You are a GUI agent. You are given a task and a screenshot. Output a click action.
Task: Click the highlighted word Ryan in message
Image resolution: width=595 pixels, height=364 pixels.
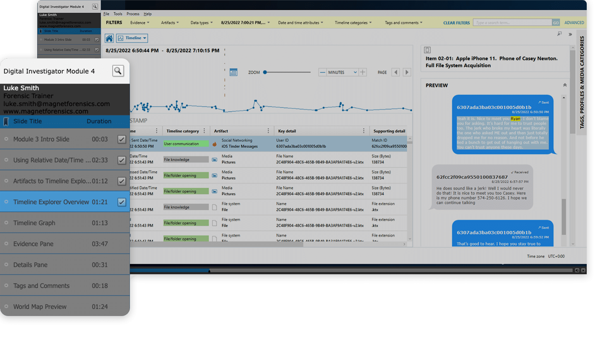[x=516, y=119]
